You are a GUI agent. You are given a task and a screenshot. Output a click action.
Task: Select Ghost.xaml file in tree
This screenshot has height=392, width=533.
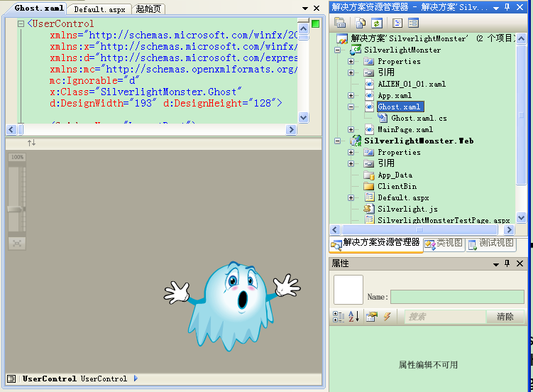(400, 107)
